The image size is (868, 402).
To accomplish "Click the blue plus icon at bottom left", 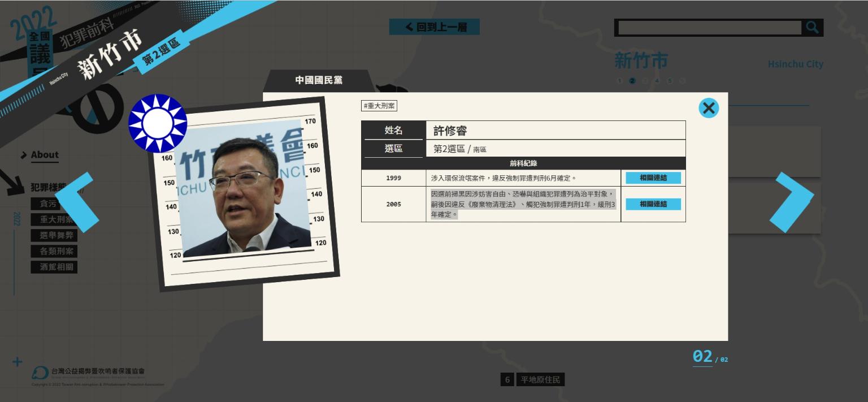I will [18, 362].
